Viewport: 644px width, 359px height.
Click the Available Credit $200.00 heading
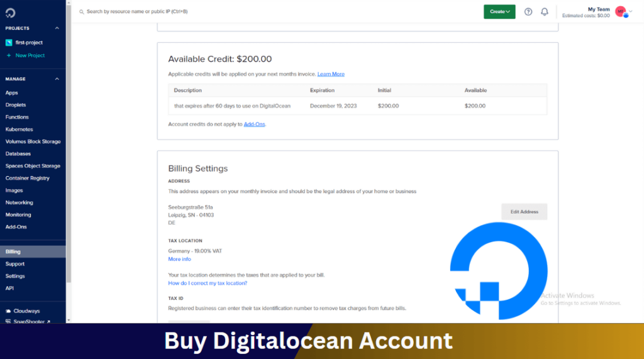(x=219, y=59)
